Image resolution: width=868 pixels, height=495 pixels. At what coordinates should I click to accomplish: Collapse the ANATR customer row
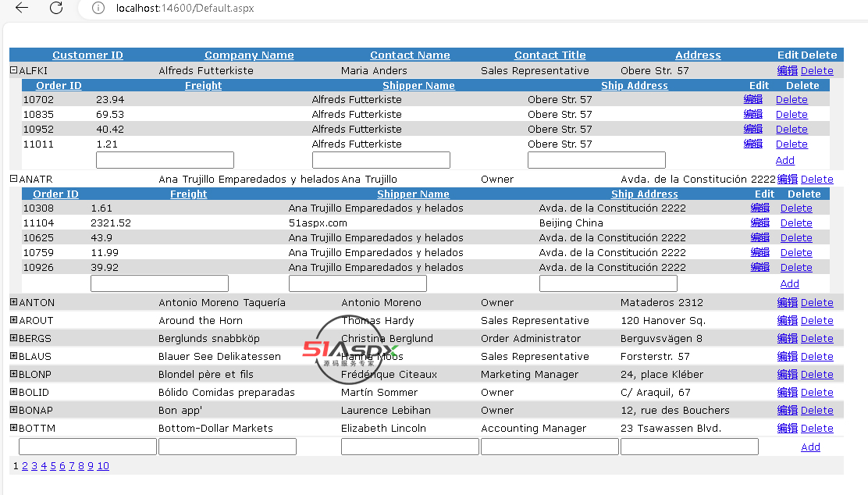(13, 179)
